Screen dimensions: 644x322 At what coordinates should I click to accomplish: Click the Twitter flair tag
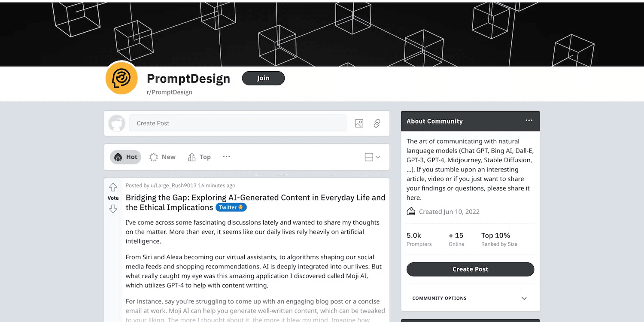click(x=231, y=207)
